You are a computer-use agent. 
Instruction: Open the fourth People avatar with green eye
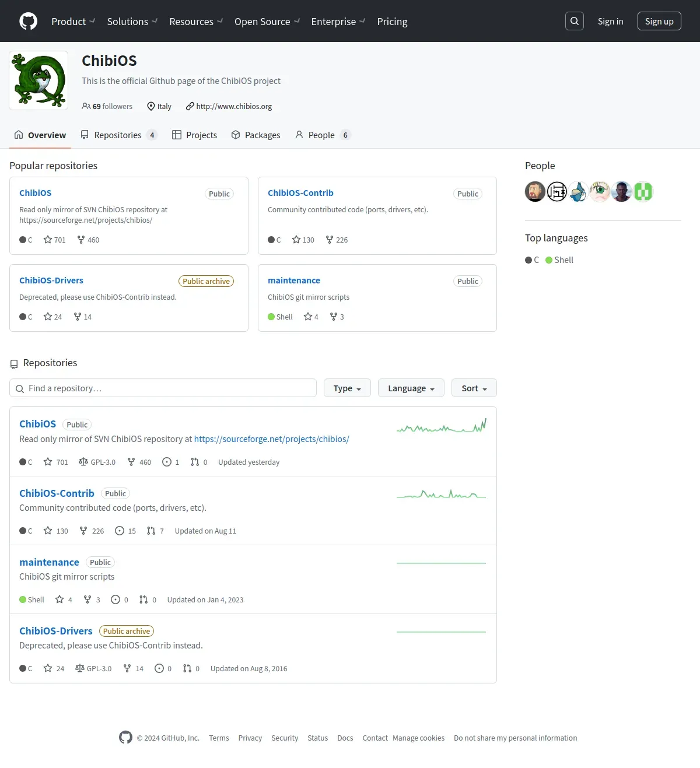point(600,191)
